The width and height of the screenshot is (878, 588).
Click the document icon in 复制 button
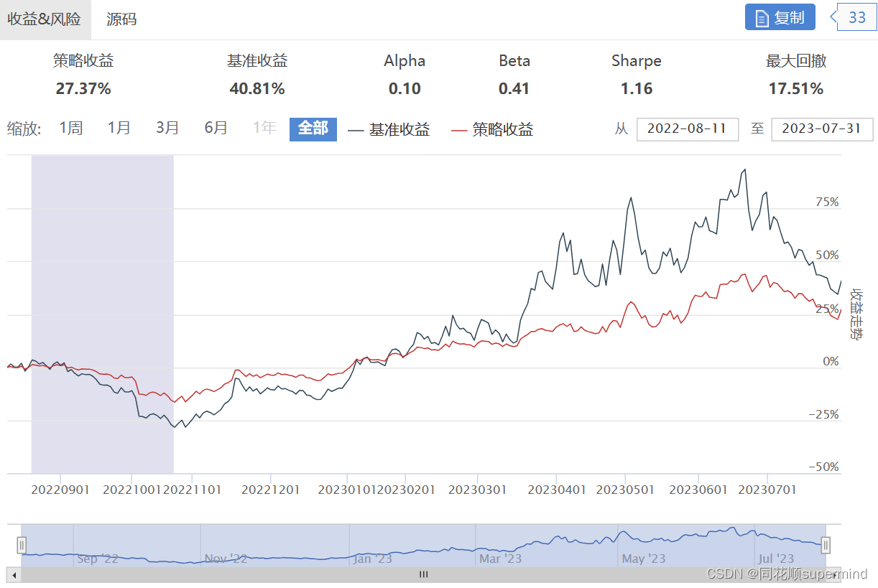(762, 18)
